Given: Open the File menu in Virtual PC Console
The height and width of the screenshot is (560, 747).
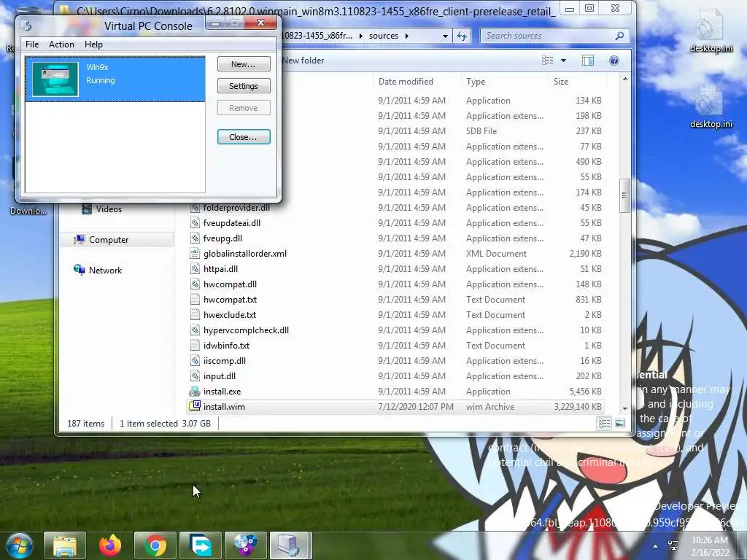Looking at the screenshot, I should coord(32,44).
